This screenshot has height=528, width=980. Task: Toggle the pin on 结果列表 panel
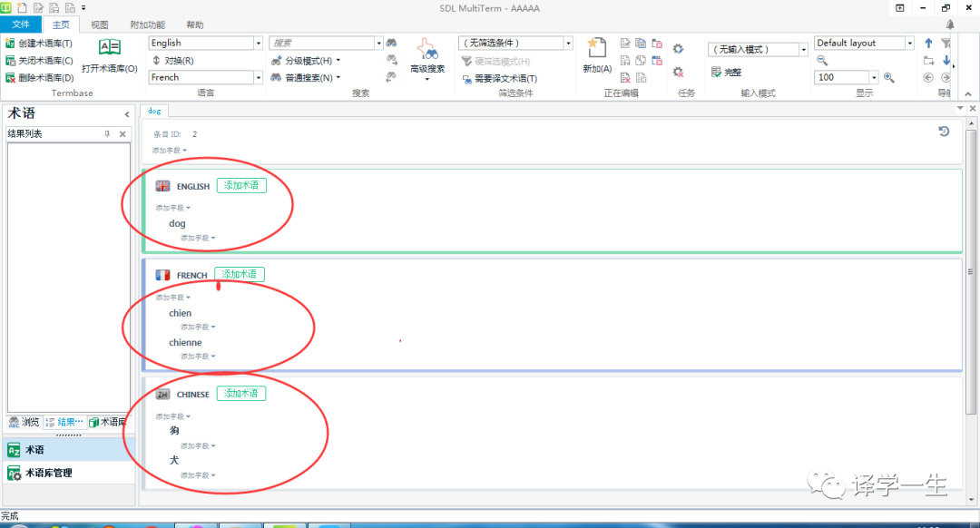point(107,133)
